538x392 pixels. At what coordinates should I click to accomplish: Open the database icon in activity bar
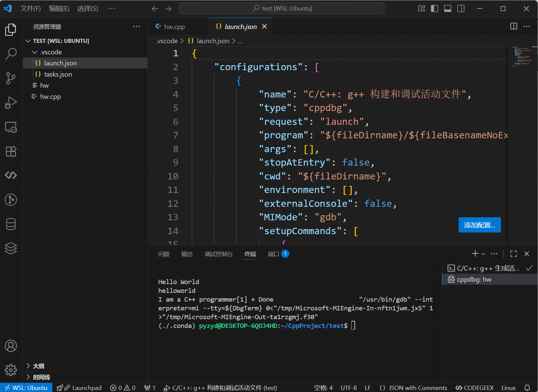pyautogui.click(x=11, y=224)
